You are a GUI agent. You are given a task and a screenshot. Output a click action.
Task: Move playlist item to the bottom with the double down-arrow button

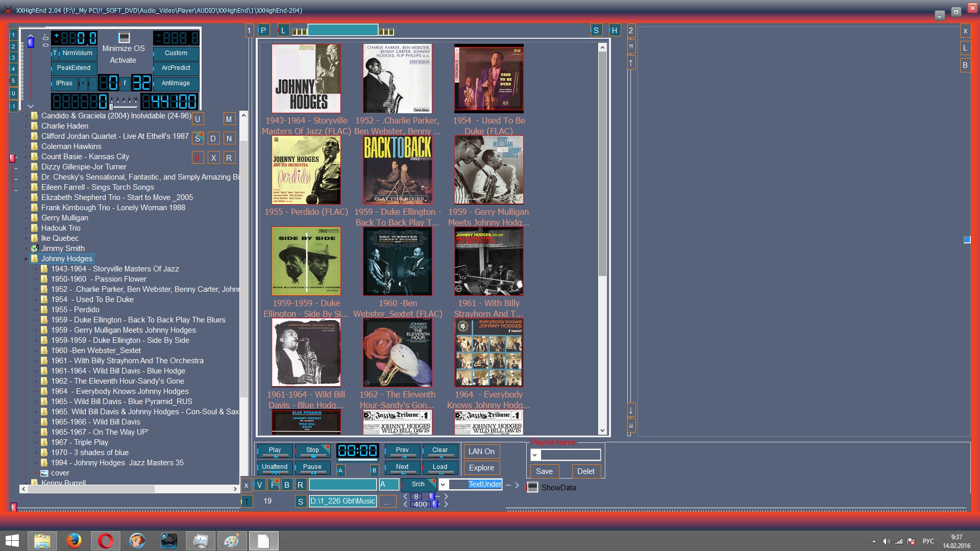pyautogui.click(x=631, y=425)
